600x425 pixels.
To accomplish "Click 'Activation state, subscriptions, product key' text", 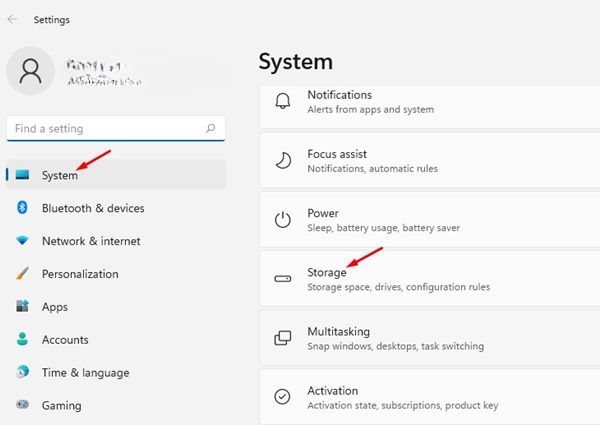I will pyautogui.click(x=403, y=405).
